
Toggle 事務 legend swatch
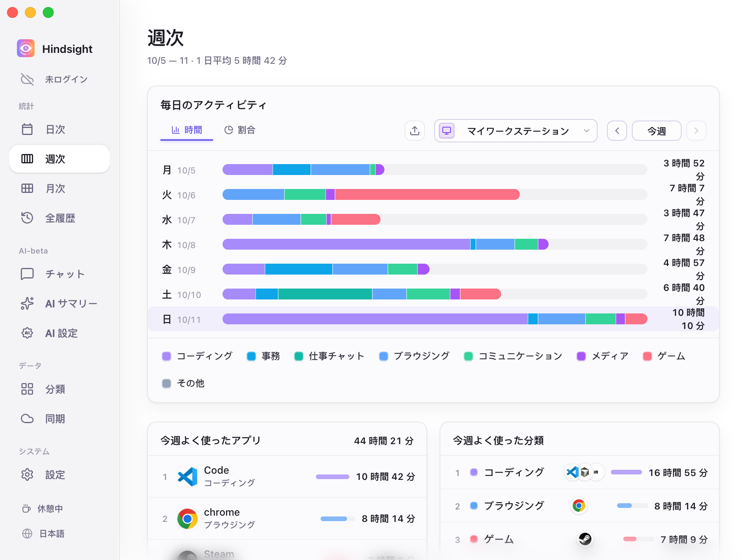coord(251,356)
